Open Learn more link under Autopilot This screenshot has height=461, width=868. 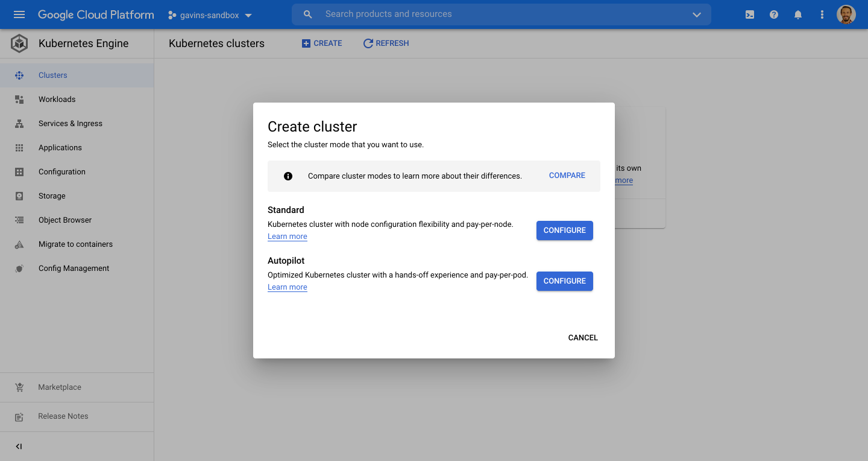(288, 287)
